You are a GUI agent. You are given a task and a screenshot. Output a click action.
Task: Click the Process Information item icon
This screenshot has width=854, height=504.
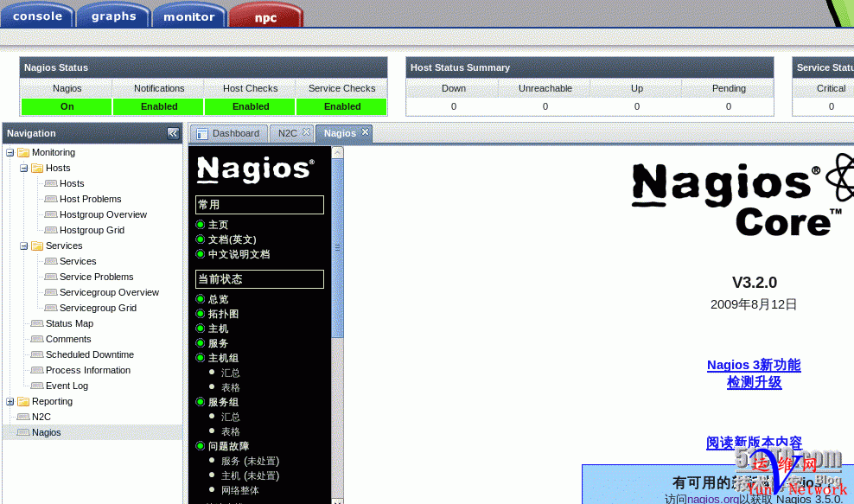[37, 370]
